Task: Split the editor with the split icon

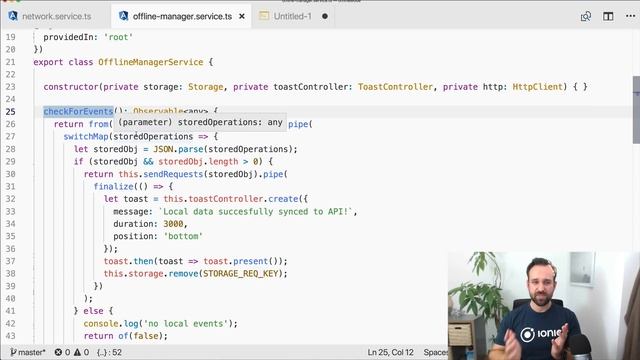Action: (x=608, y=16)
